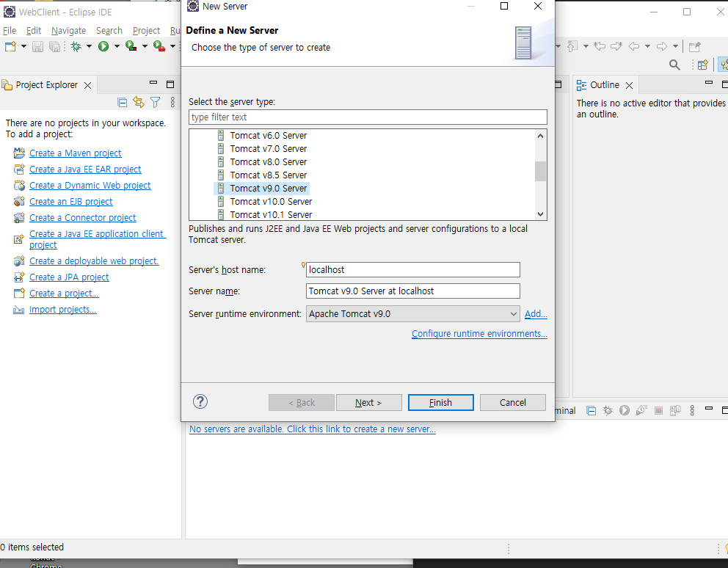Click the Next > button
Image resolution: width=728 pixels, height=568 pixels.
tap(368, 403)
